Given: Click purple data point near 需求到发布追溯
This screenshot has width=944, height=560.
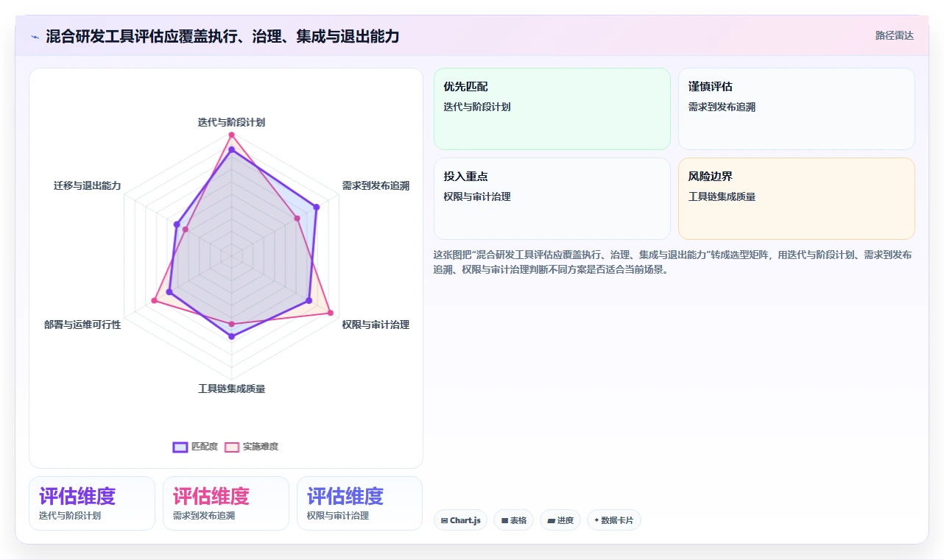Looking at the screenshot, I should pos(317,208).
